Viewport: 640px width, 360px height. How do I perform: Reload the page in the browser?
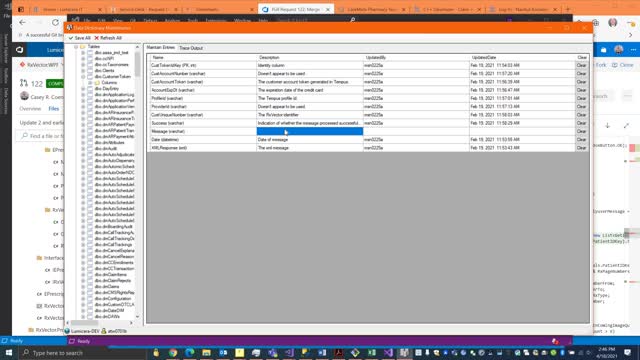55,22
